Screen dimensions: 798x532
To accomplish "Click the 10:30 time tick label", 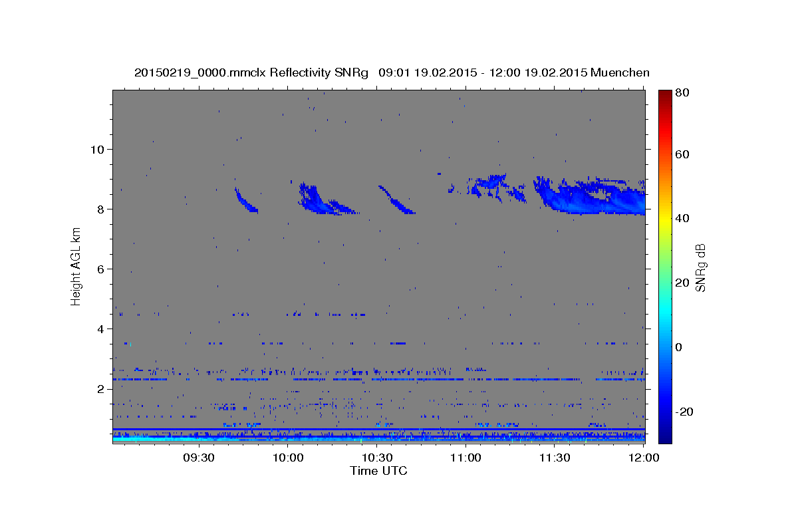I will click(377, 458).
